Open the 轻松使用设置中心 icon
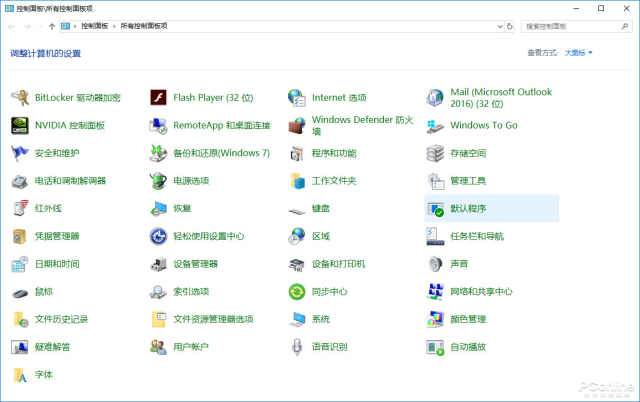Viewport: 640px width, 402px height. [158, 236]
